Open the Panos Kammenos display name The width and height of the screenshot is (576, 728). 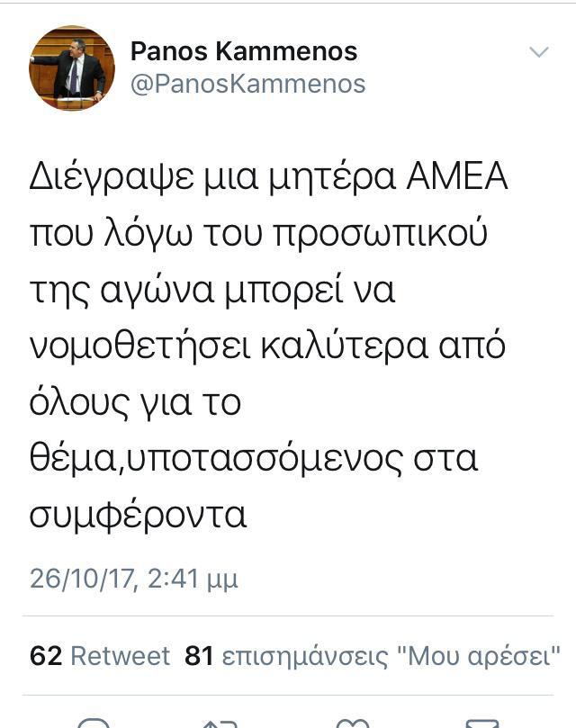[244, 51]
